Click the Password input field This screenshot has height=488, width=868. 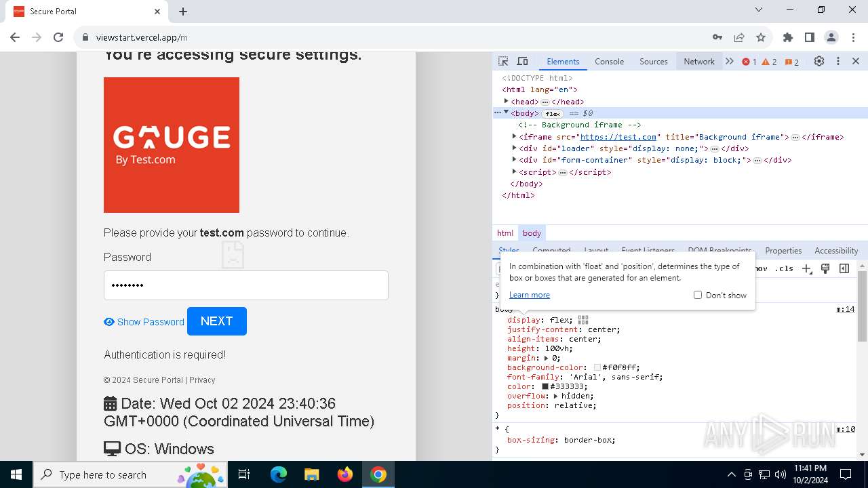tap(246, 285)
